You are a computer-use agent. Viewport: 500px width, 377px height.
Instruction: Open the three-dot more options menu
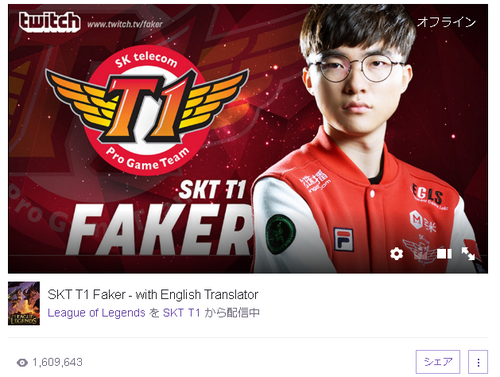tap(478, 362)
